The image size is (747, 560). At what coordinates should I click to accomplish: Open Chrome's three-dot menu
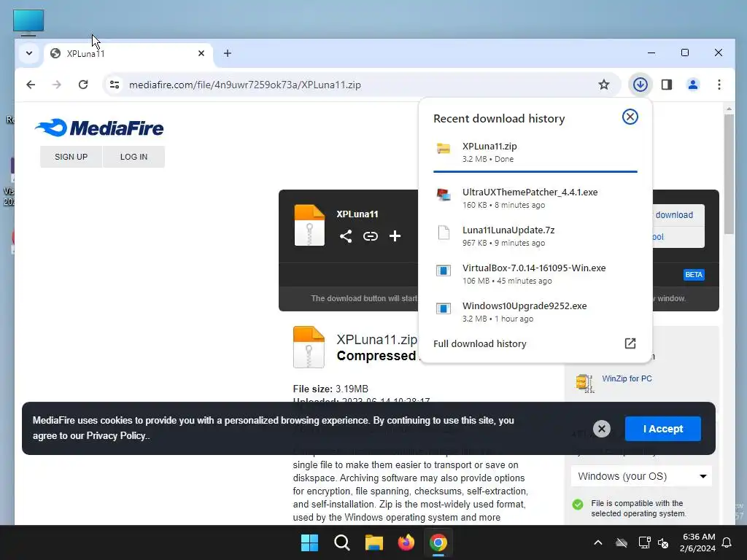(x=719, y=85)
